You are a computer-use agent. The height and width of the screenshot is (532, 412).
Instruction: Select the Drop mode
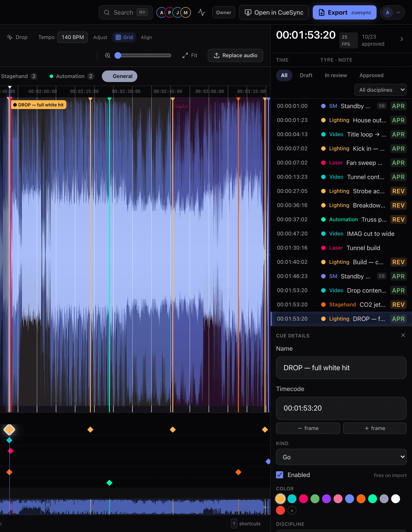pyautogui.click(x=17, y=37)
